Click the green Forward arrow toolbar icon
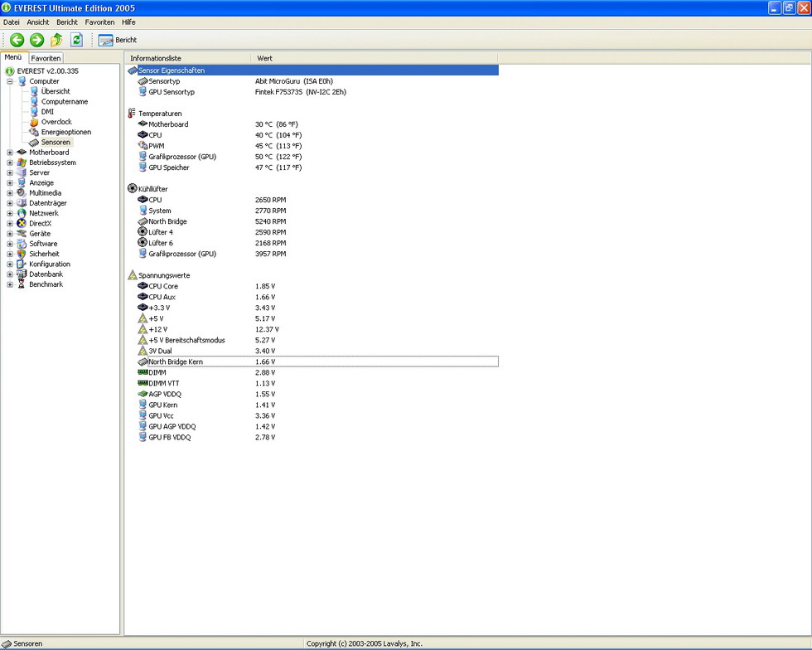812x650 pixels. click(x=36, y=40)
